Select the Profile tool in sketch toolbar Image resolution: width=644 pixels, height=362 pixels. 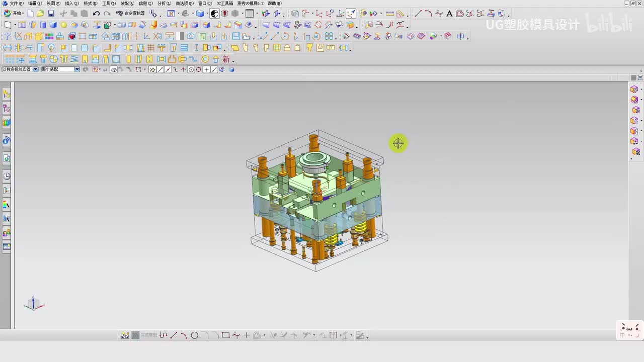click(163, 335)
